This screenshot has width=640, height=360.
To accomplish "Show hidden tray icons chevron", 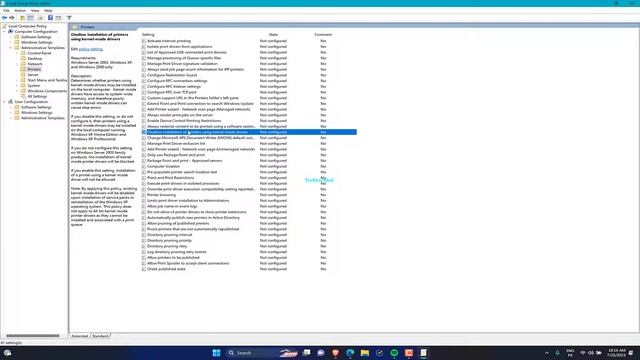I will (547, 353).
